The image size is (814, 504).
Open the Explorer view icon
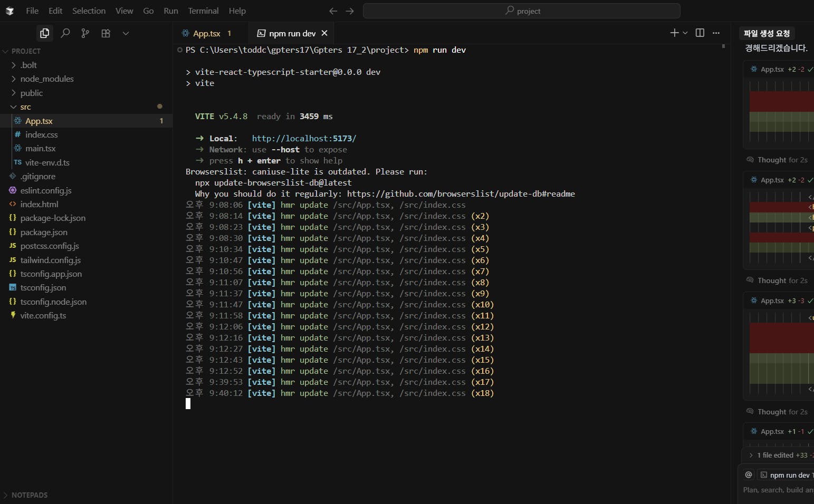(44, 33)
